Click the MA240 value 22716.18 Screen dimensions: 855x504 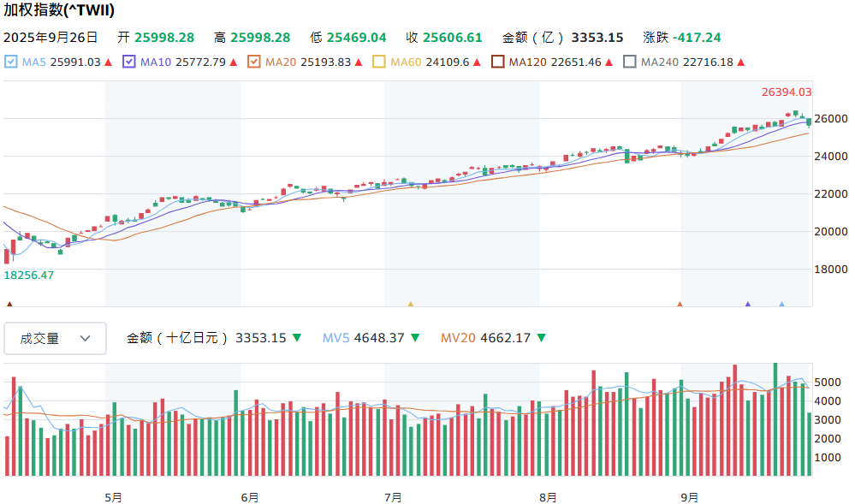(708, 62)
